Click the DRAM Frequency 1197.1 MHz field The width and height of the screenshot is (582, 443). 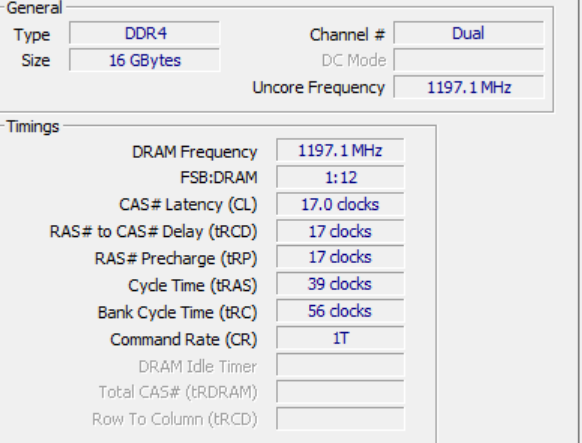tap(340, 150)
